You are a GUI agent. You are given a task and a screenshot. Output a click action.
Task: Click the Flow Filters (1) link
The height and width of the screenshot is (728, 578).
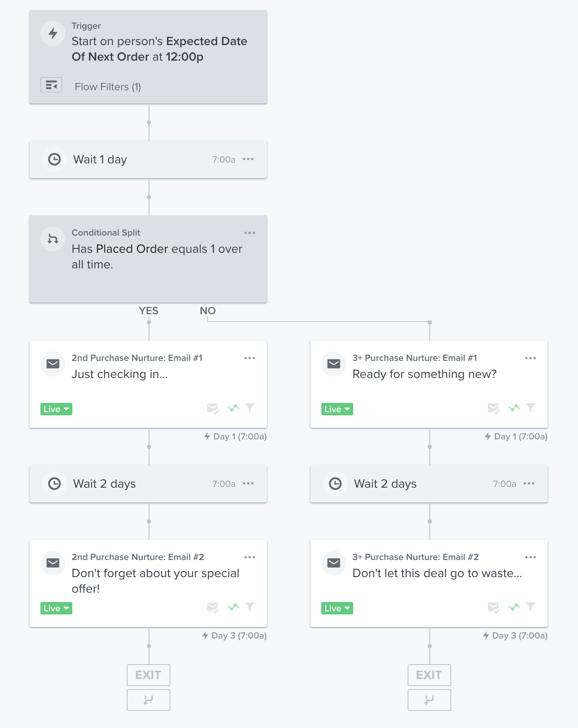[108, 87]
